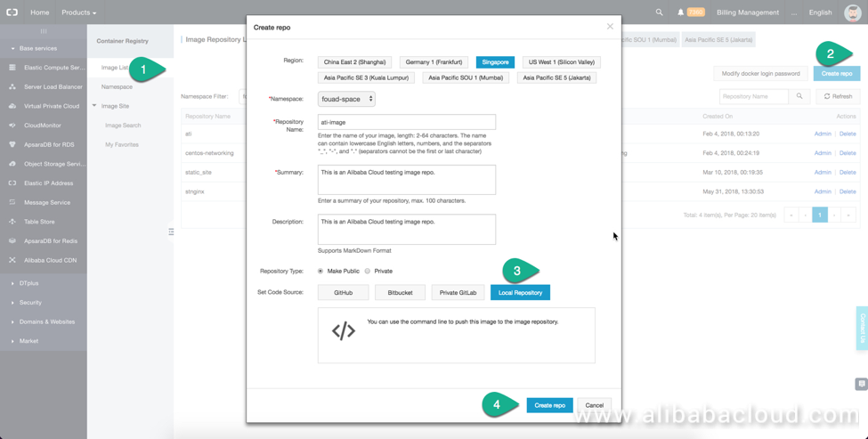Click the Repository Name search field
Screen dimensions: 868x439
click(754, 96)
